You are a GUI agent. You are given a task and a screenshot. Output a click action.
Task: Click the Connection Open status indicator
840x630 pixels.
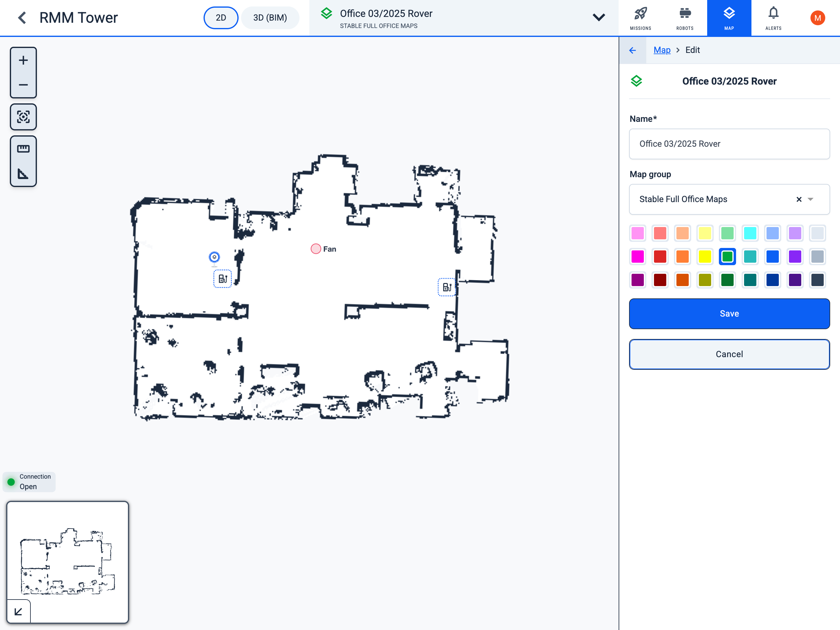pos(29,482)
